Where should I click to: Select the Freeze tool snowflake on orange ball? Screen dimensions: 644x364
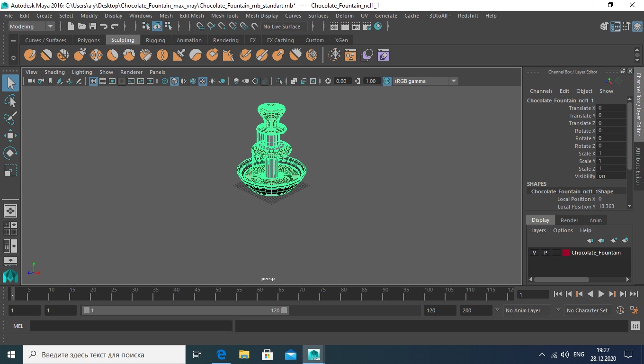[x=312, y=55]
